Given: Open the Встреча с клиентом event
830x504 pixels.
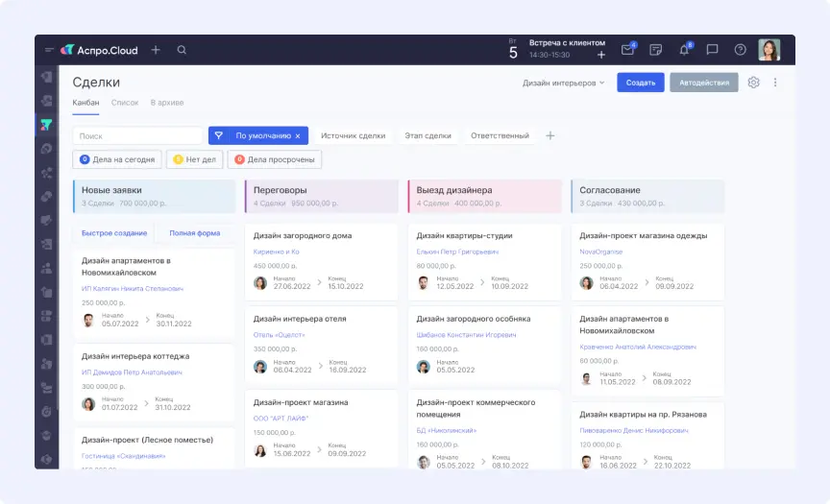Looking at the screenshot, I should 567,43.
